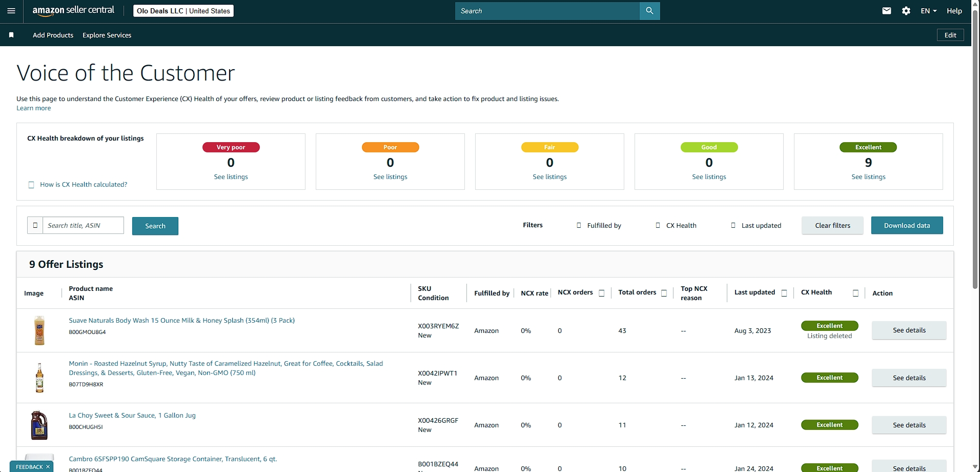Focus the top Search field
The height and width of the screenshot is (472, 980).
coord(547,11)
